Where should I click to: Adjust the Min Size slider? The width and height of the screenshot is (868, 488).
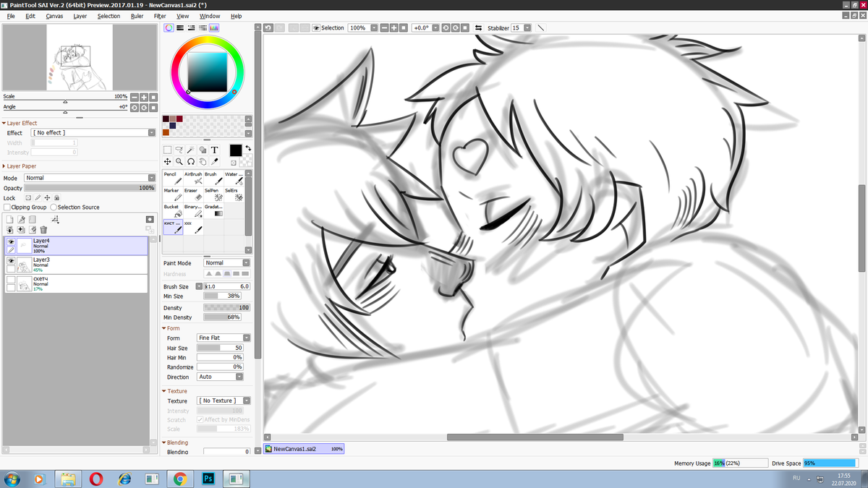pyautogui.click(x=223, y=296)
